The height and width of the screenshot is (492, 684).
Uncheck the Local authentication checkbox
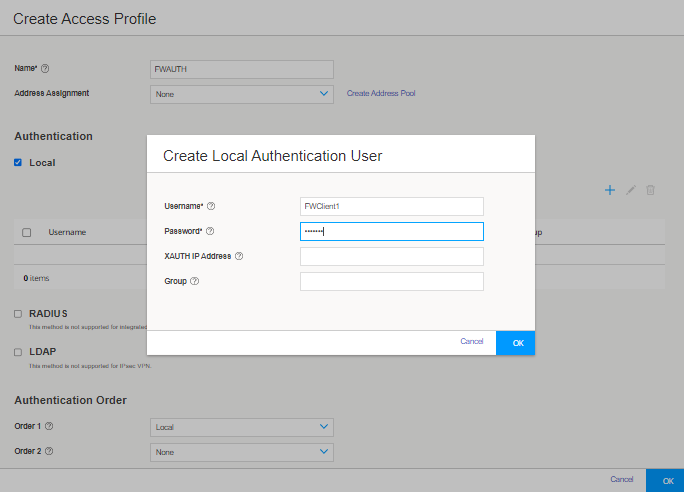tap(18, 162)
